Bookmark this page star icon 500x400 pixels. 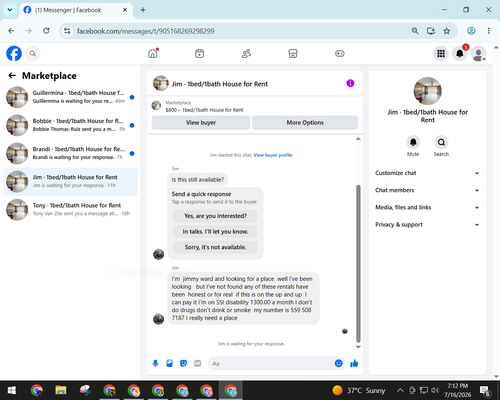[x=447, y=31]
